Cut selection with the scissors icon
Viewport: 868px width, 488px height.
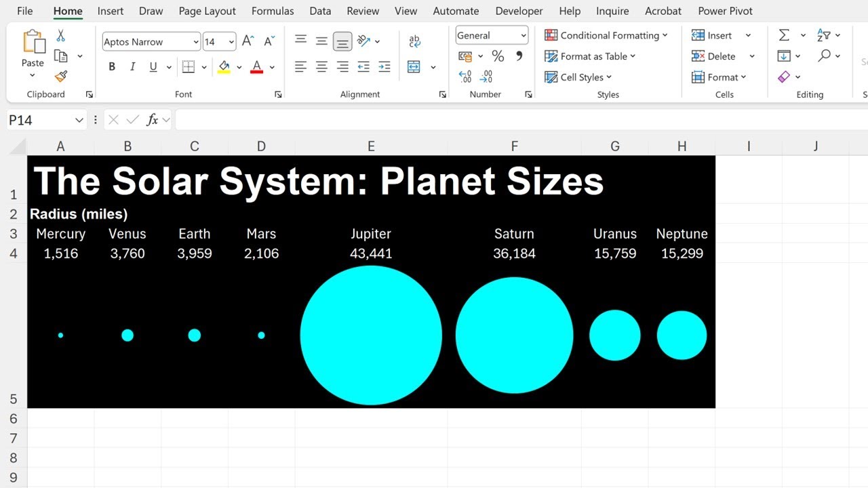[61, 36]
